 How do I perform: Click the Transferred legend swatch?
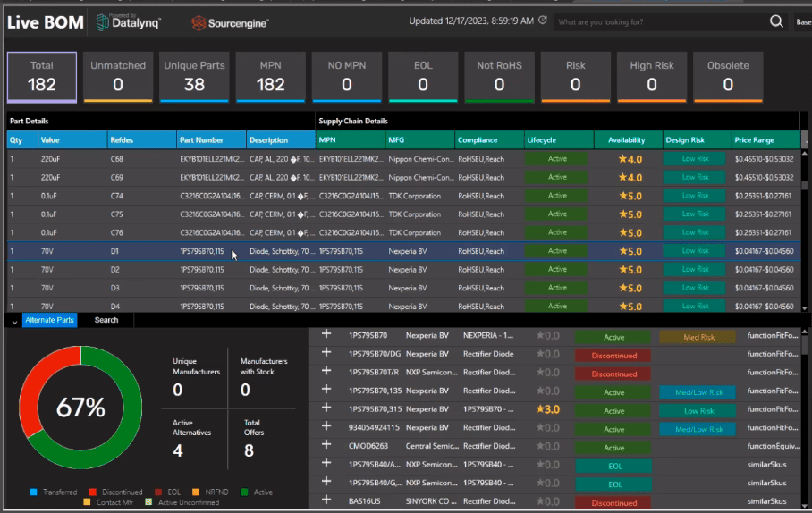(34, 492)
